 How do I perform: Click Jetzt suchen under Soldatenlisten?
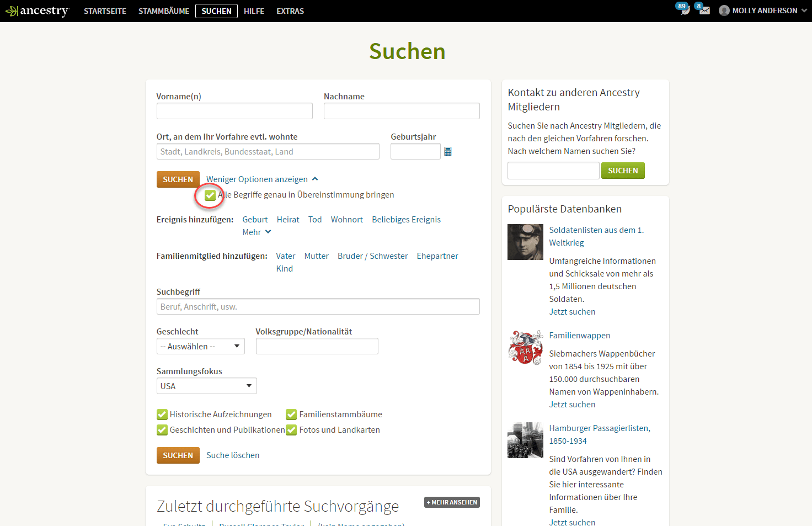click(572, 312)
